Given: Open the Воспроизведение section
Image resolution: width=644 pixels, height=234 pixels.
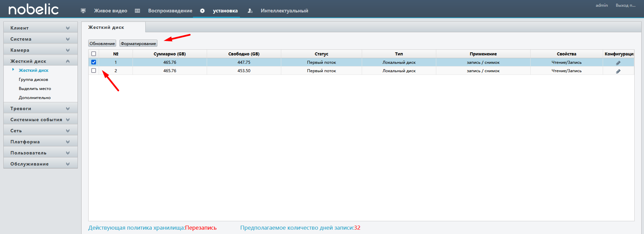Looking at the screenshot, I should coord(170,11).
